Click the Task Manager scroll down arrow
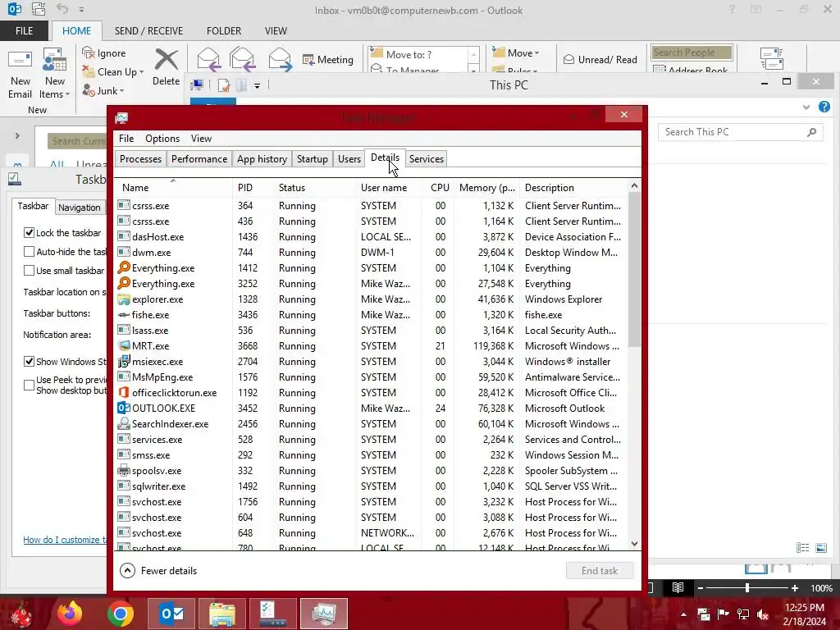The height and width of the screenshot is (630, 840). click(x=634, y=544)
